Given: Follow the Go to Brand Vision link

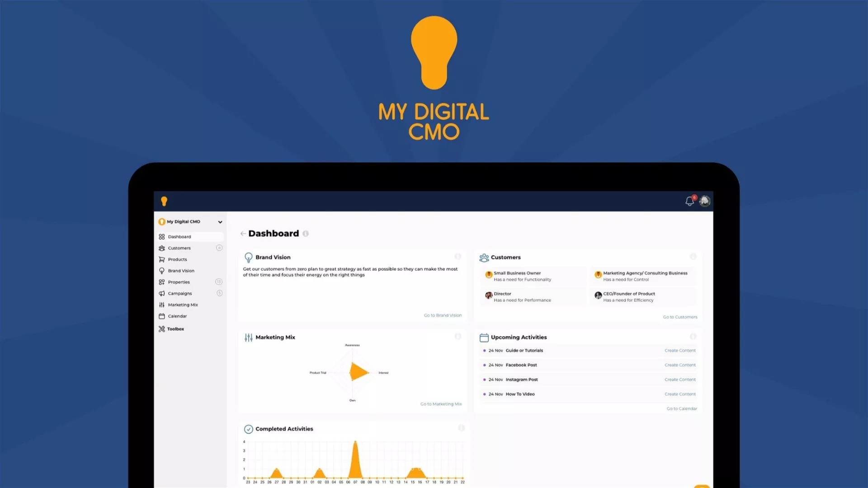Looking at the screenshot, I should point(443,315).
